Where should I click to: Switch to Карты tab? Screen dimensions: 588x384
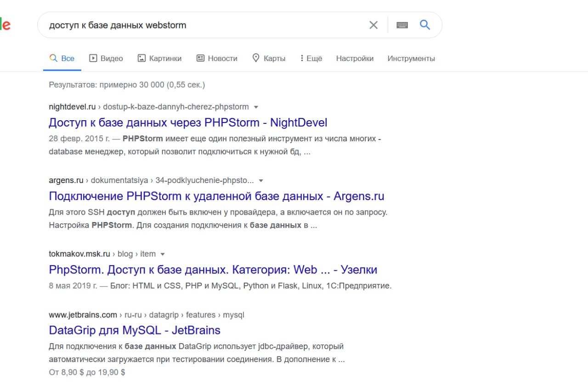click(269, 58)
